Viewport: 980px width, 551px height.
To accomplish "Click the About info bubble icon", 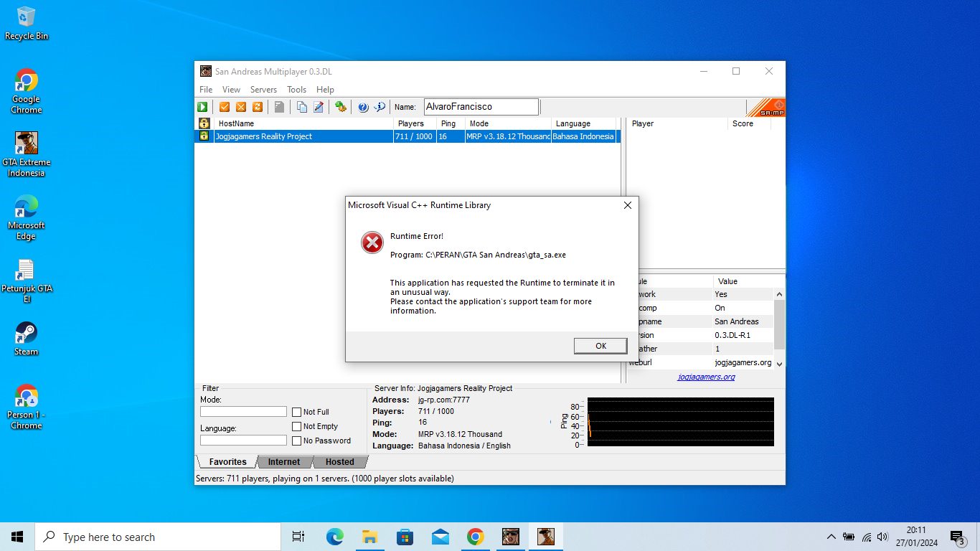I will pos(380,107).
